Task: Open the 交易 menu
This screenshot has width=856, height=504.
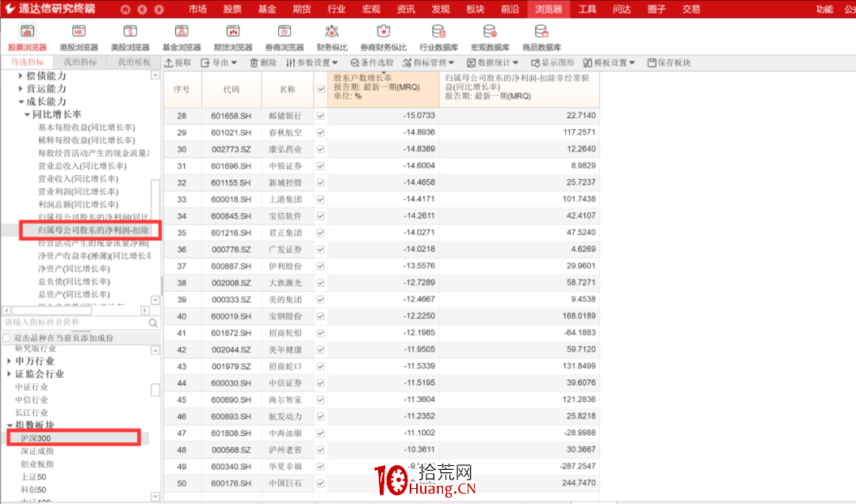Action: pyautogui.click(x=690, y=10)
